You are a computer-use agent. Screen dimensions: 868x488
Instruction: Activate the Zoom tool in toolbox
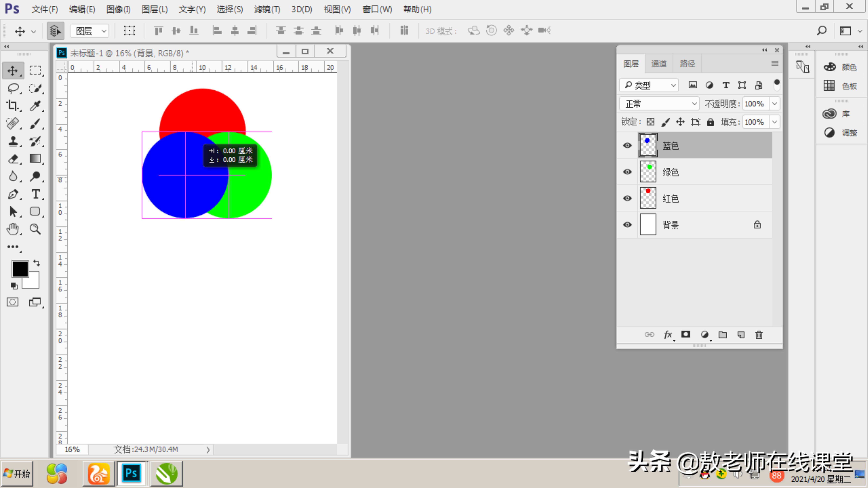35,229
